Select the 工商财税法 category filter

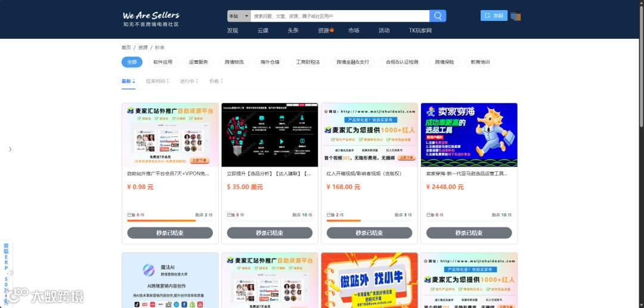point(308,62)
